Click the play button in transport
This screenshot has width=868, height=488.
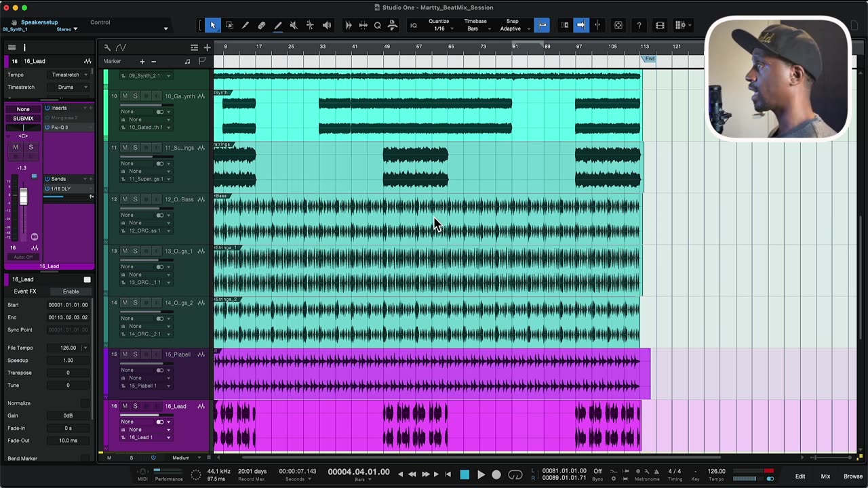481,474
